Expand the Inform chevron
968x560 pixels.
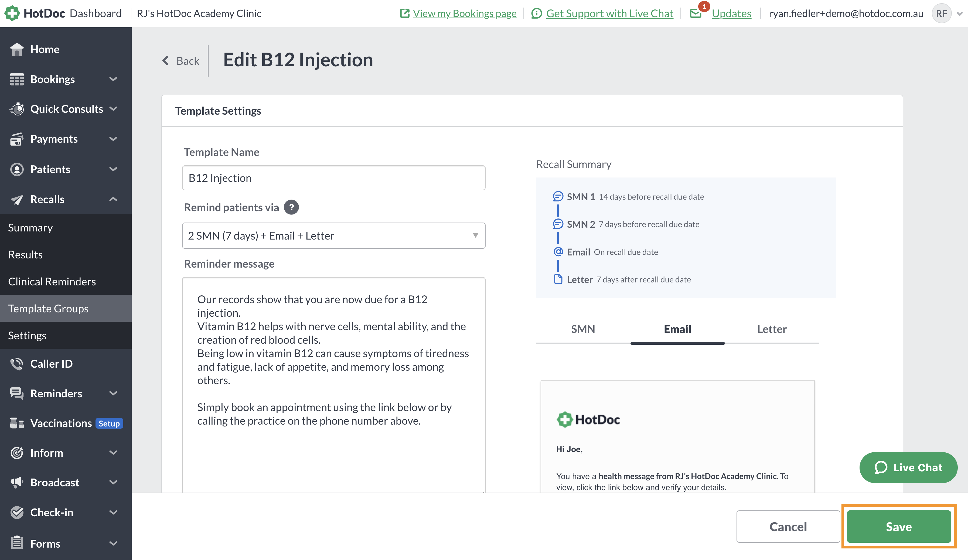113,452
